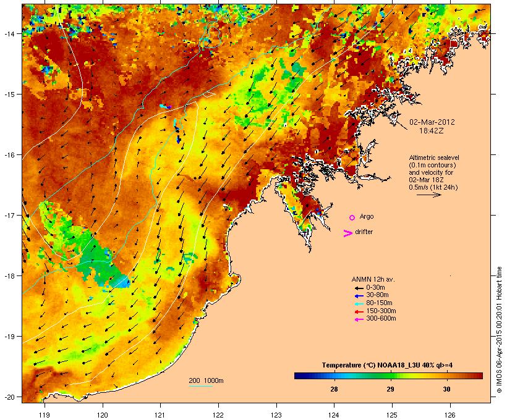This screenshot has width=507, height=420.
Task: Click the blue 30-80m legend arrow
Action: pos(359,296)
